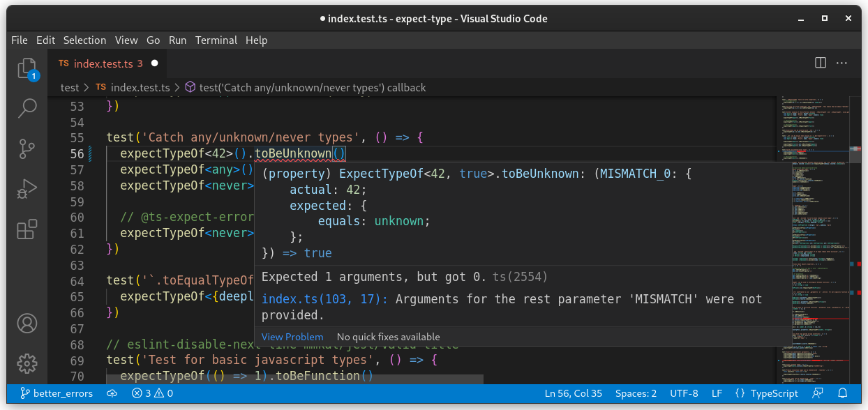
Task: Open the errors and warnings status item
Action: point(153,393)
